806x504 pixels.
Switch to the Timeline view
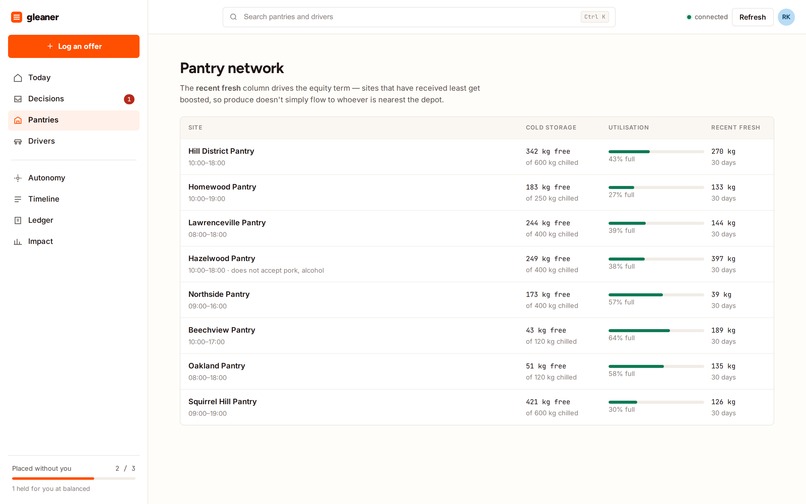[x=74, y=199]
